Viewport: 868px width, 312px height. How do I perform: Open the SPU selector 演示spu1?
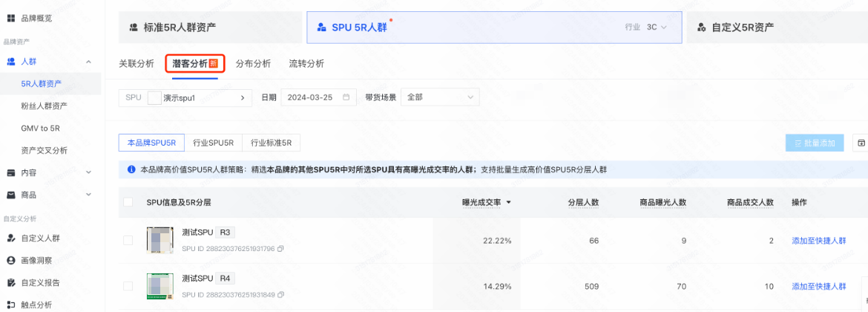(x=185, y=97)
